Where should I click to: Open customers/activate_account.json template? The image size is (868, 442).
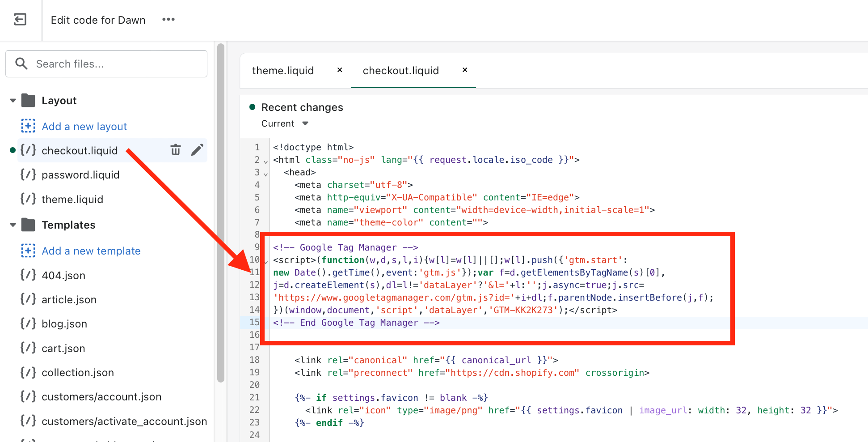pos(124,421)
